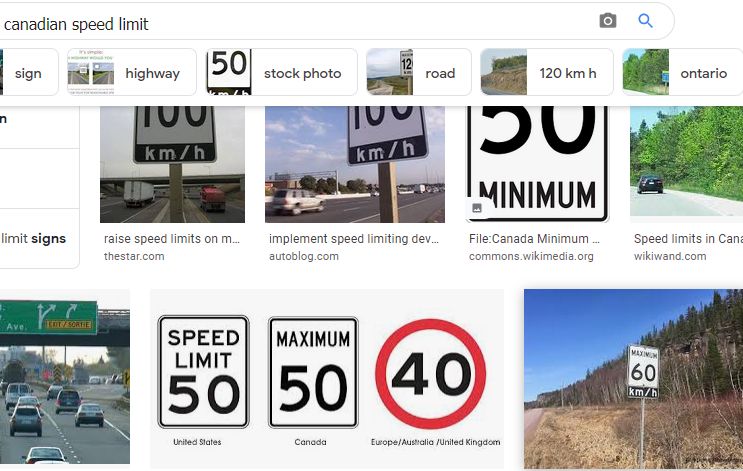The image size is (743, 471).
Task: Open thestar.com 100 km/h highway image
Action: pyautogui.click(x=172, y=164)
